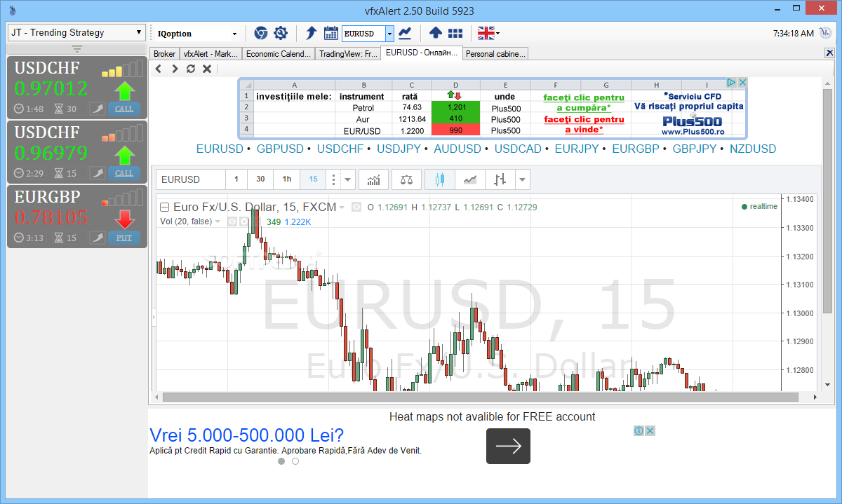Expand Vol (20, false) dropdown arrow
The image size is (842, 504).
pos(218,222)
